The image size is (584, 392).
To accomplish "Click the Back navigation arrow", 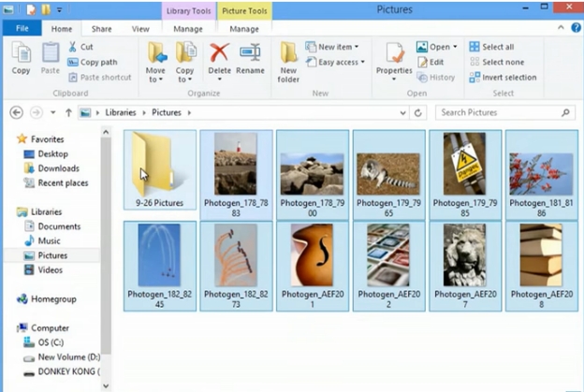I will 17,112.
